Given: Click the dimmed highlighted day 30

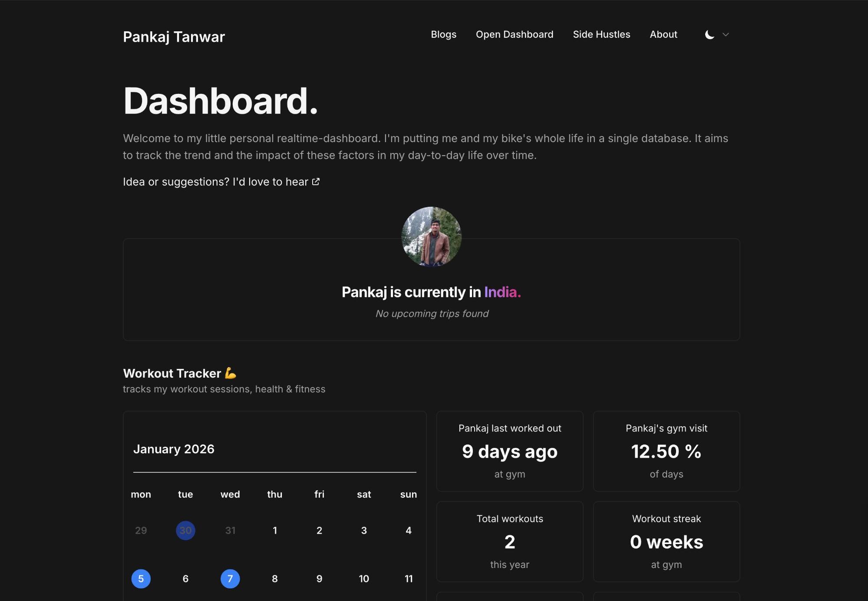Looking at the screenshot, I should click(x=185, y=530).
